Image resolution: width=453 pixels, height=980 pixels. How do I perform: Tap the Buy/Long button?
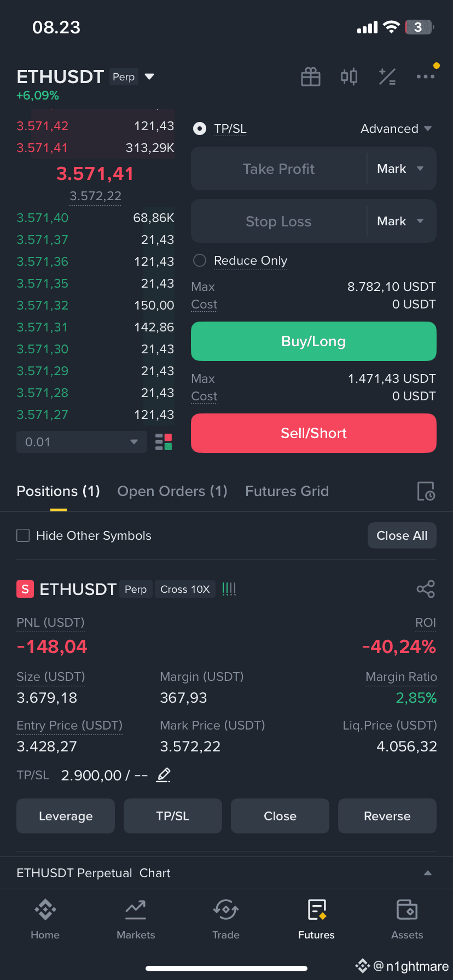coord(313,341)
